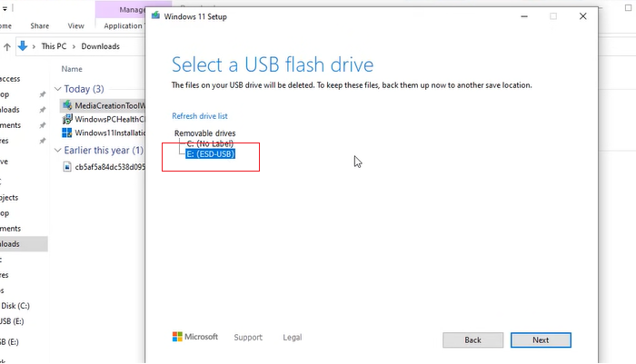Screen dimensions: 636x364
Task: Open the Share ribbon tab
Action: [39, 26]
